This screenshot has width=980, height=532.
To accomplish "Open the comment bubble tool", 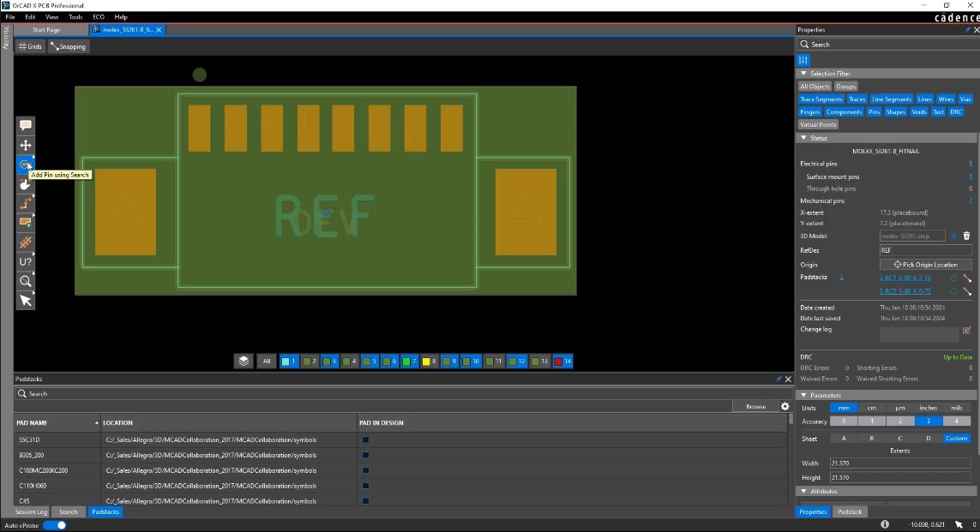I will click(26, 125).
